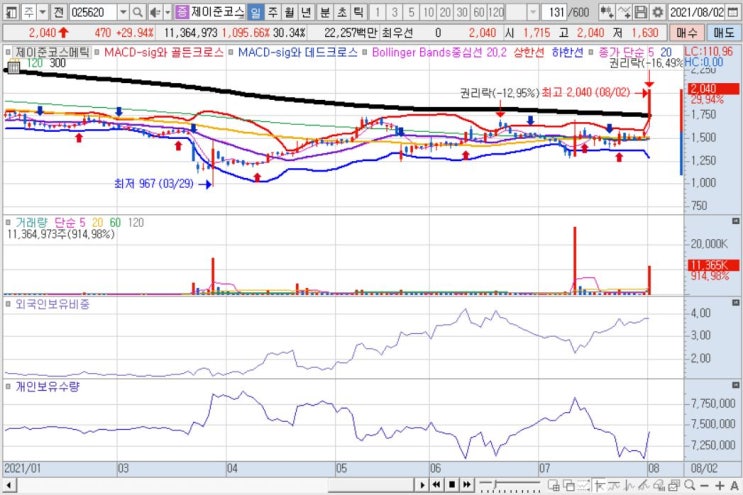
Task: Zoom out with the minus icon
Action: (705, 485)
